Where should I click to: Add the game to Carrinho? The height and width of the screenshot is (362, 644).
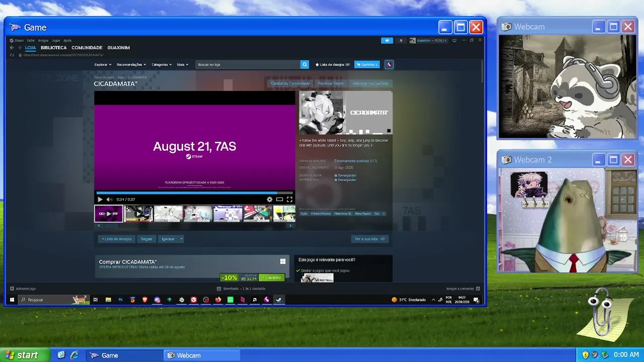(272, 278)
